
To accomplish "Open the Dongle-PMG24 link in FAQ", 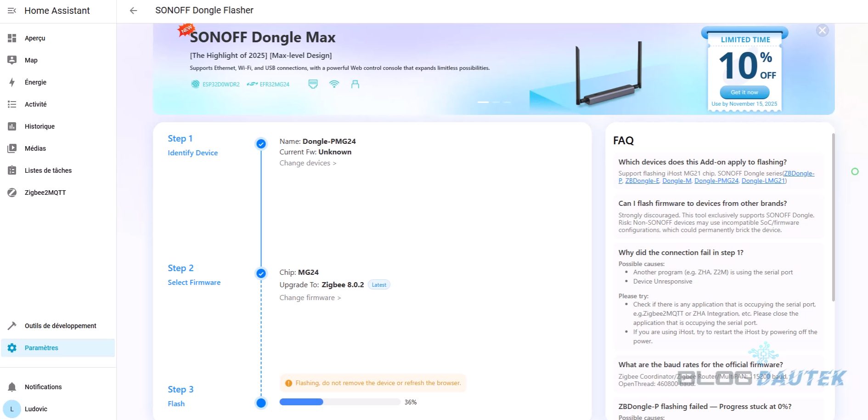I will (716, 181).
